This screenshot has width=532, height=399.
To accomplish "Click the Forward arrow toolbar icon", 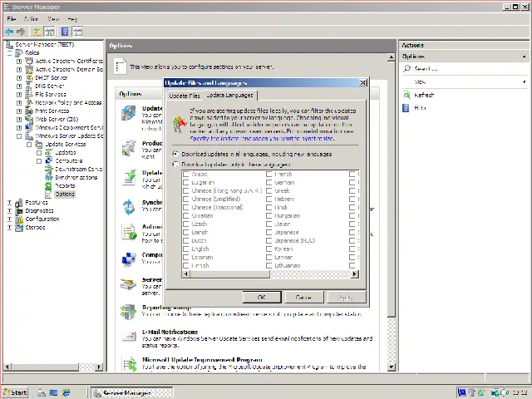I will (x=21, y=32).
